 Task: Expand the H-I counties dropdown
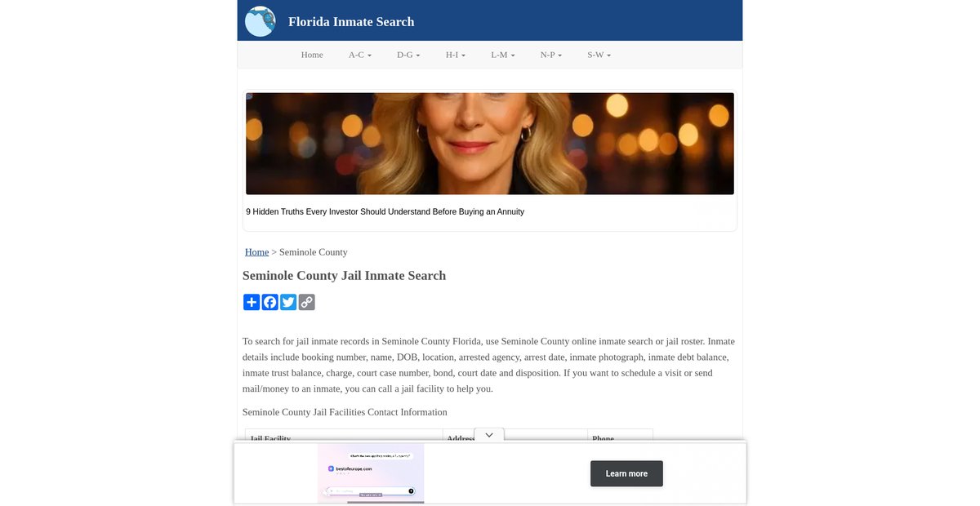[456, 55]
